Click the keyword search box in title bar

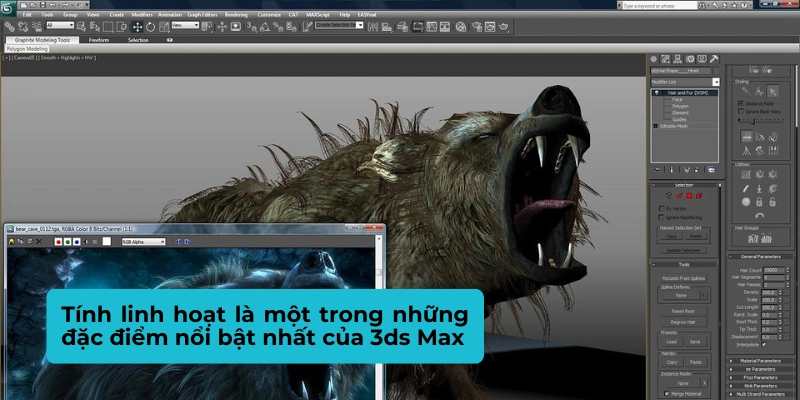(660, 6)
